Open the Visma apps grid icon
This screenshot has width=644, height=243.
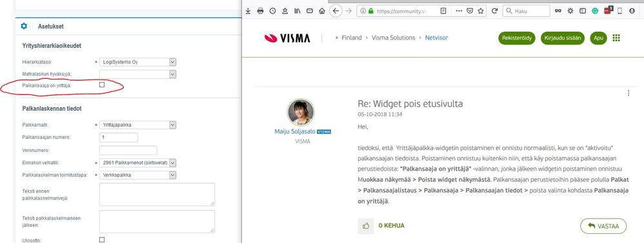(x=616, y=38)
